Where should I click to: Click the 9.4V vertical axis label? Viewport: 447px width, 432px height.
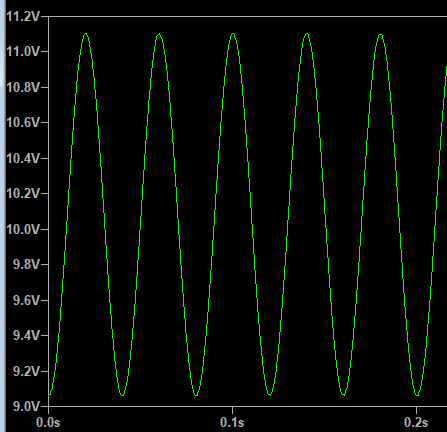pos(26,335)
